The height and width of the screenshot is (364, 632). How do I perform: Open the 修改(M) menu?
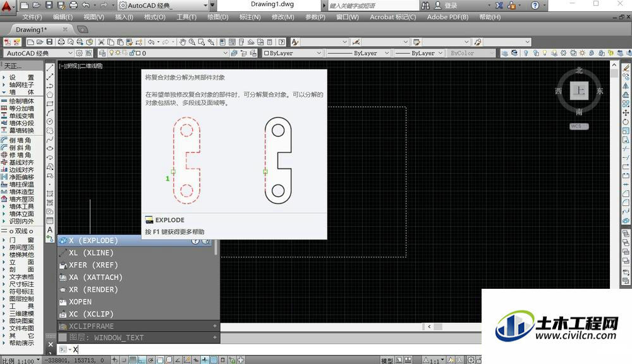pos(283,17)
